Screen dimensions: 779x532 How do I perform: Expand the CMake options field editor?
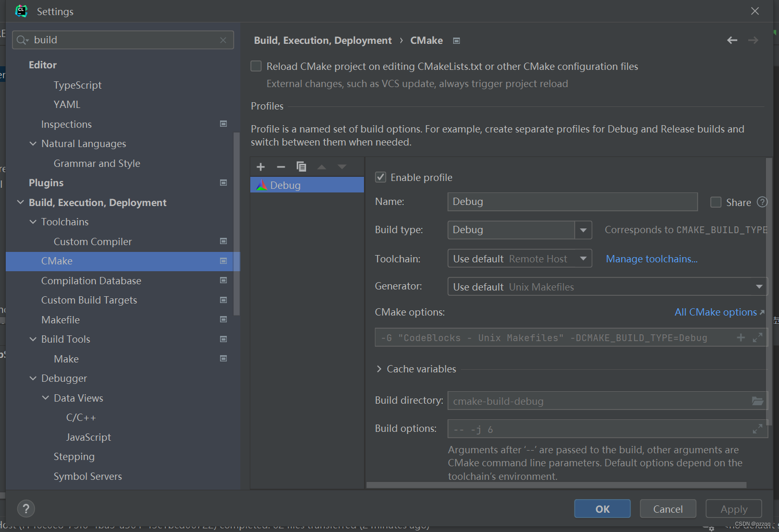click(758, 337)
